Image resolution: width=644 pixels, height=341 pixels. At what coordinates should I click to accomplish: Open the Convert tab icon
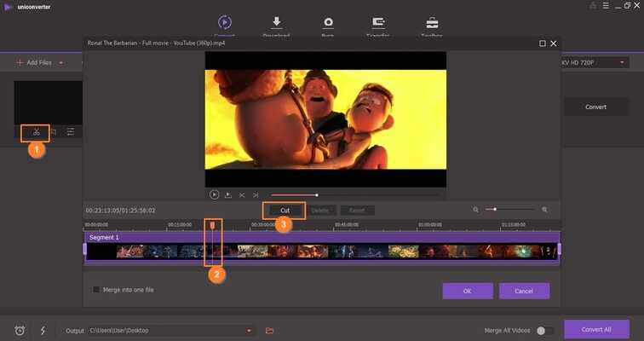[x=225, y=22]
